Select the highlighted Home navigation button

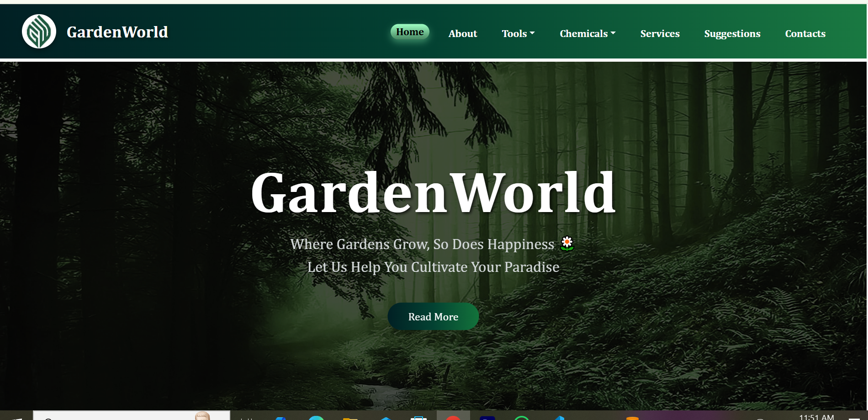pos(409,32)
